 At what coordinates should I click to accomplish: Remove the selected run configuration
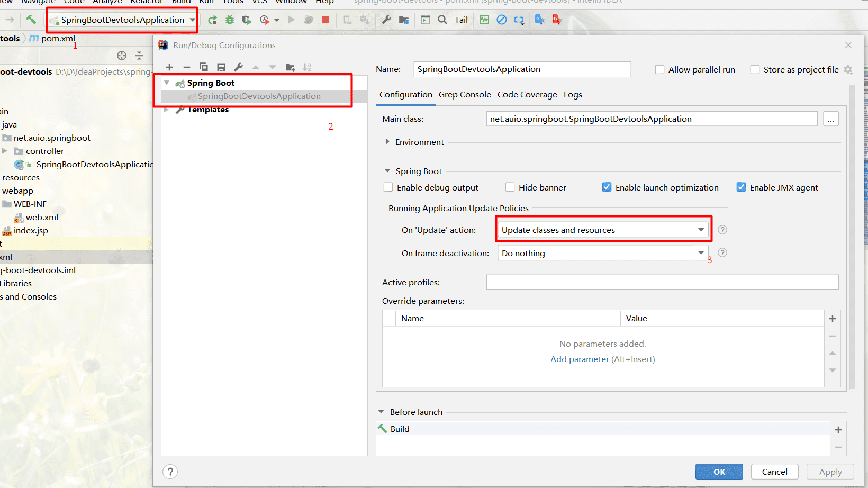tap(186, 67)
